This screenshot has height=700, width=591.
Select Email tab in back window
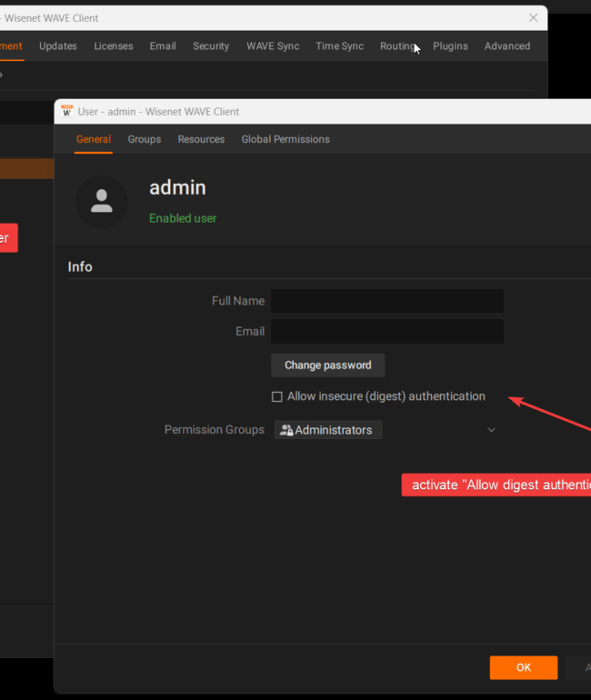pos(163,46)
